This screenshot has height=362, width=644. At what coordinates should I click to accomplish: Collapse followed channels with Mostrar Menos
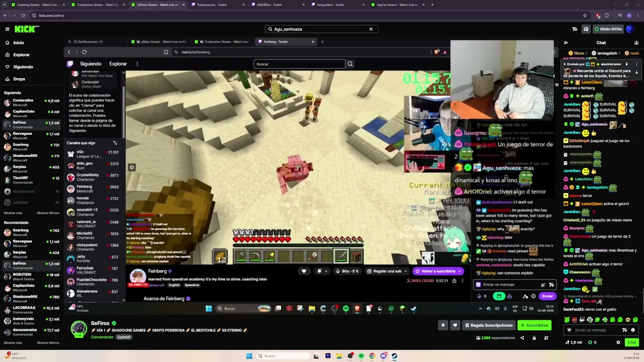48,213
